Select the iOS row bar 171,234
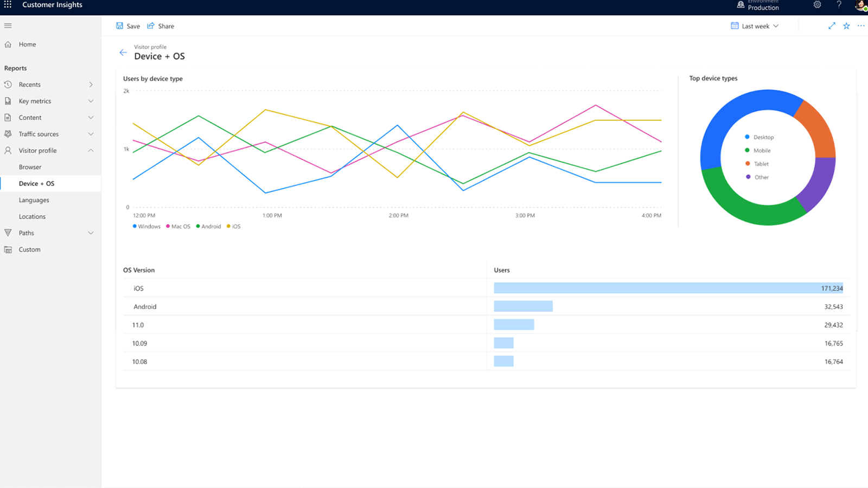 click(668, 288)
